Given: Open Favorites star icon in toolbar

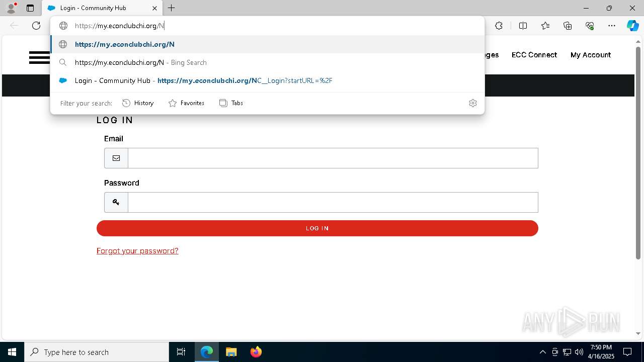Looking at the screenshot, I should [545, 26].
